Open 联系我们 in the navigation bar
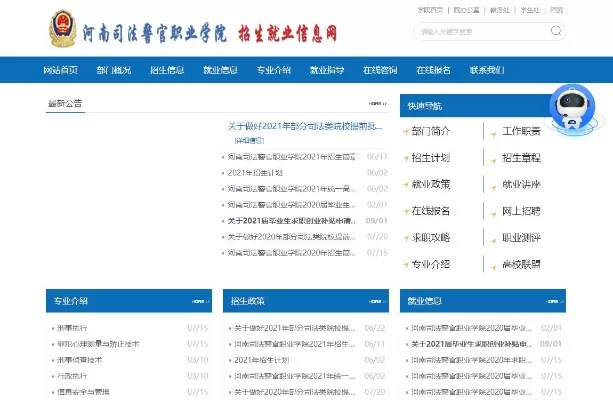Image resolution: width=613 pixels, height=400 pixels. click(487, 70)
